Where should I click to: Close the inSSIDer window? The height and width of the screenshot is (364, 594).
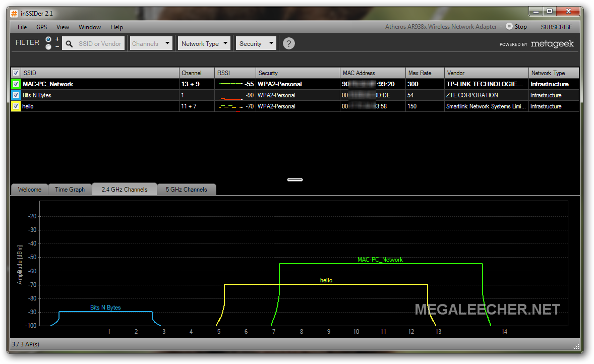coord(568,12)
